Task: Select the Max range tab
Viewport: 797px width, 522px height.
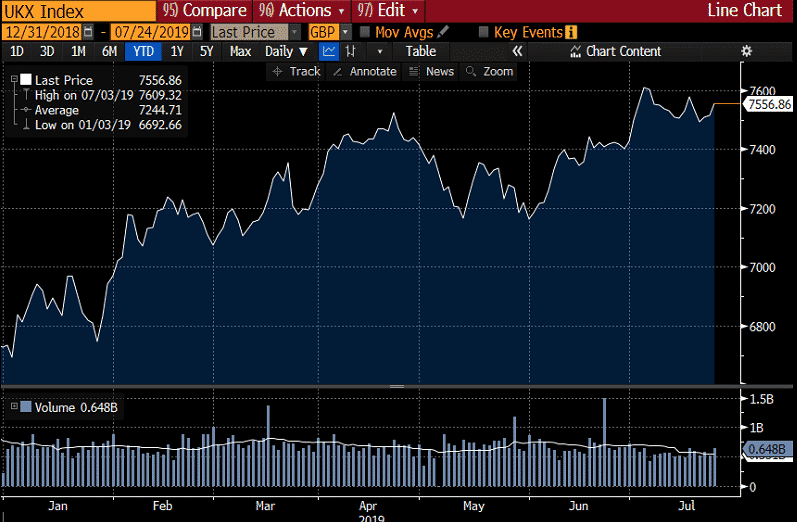Action: (240, 51)
